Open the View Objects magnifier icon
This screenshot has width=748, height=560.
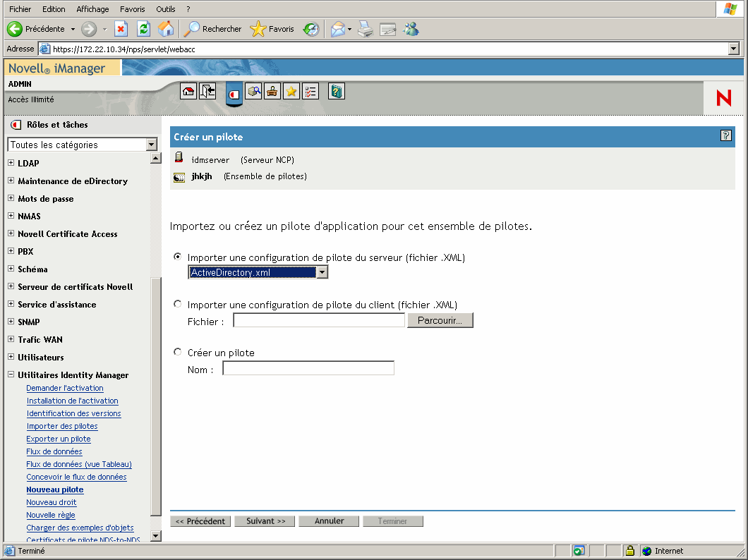click(253, 91)
